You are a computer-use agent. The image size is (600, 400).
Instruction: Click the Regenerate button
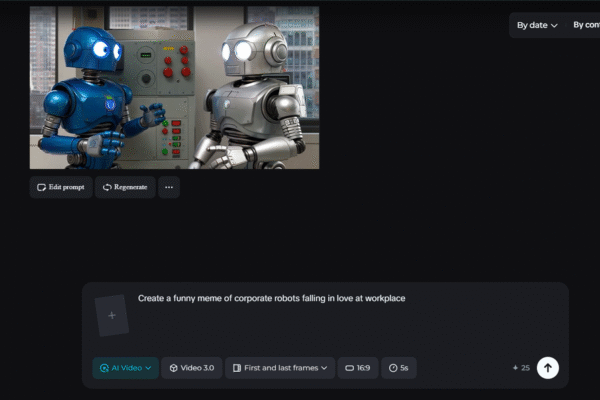click(x=125, y=187)
